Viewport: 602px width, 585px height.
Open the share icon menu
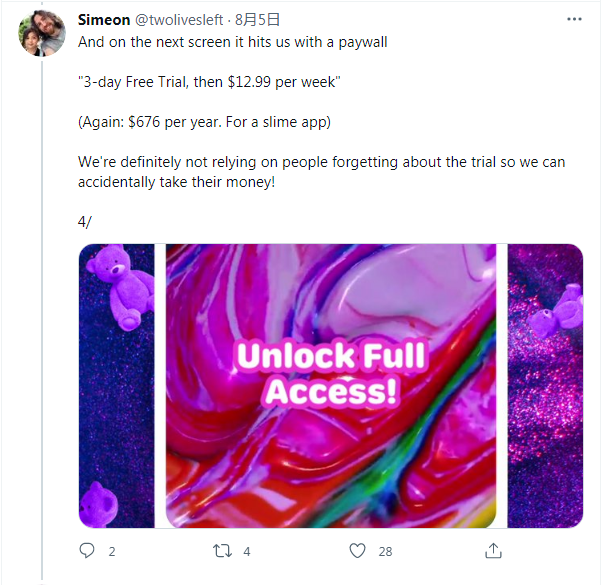pos(492,551)
